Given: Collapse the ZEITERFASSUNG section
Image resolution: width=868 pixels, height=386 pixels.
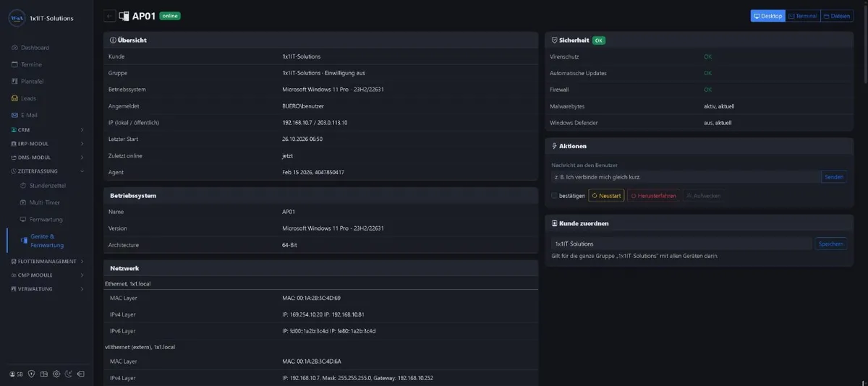Looking at the screenshot, I should (47, 171).
